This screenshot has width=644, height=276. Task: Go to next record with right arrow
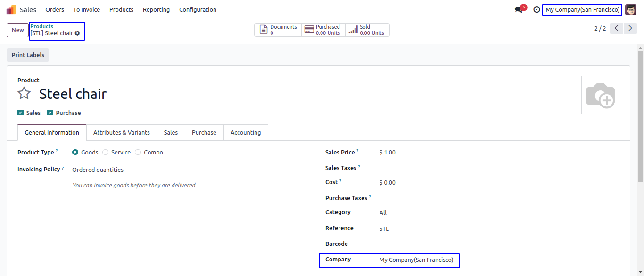point(630,28)
